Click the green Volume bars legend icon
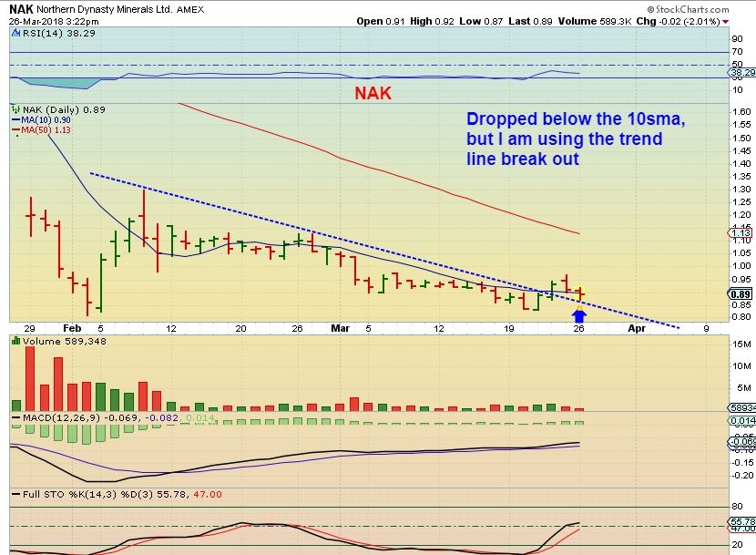This screenshot has width=756, height=555. pos(15,341)
